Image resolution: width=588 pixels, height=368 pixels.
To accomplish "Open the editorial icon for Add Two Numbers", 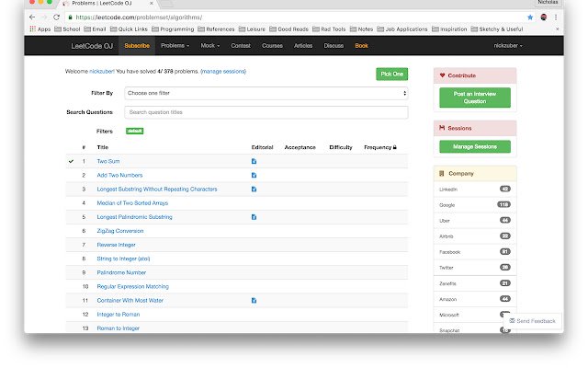I will [x=254, y=175].
